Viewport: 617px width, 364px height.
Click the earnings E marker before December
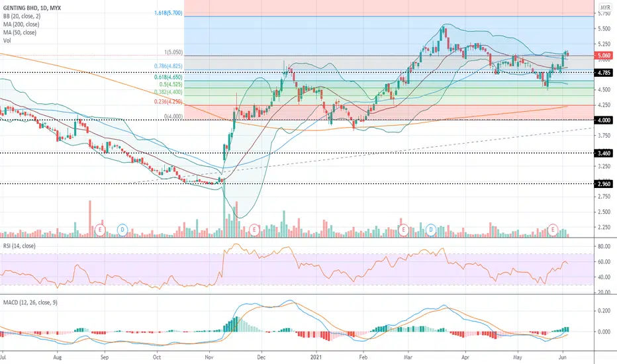254,230
